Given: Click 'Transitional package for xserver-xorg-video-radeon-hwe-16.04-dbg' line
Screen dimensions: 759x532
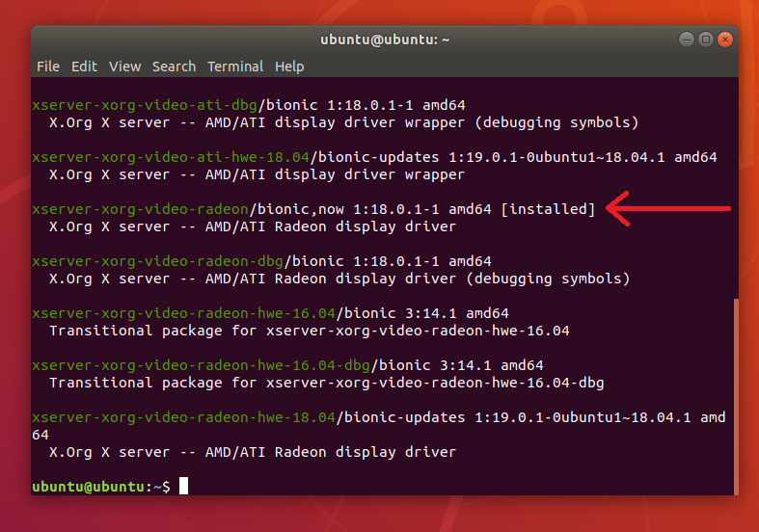Looking at the screenshot, I should pos(327,383).
